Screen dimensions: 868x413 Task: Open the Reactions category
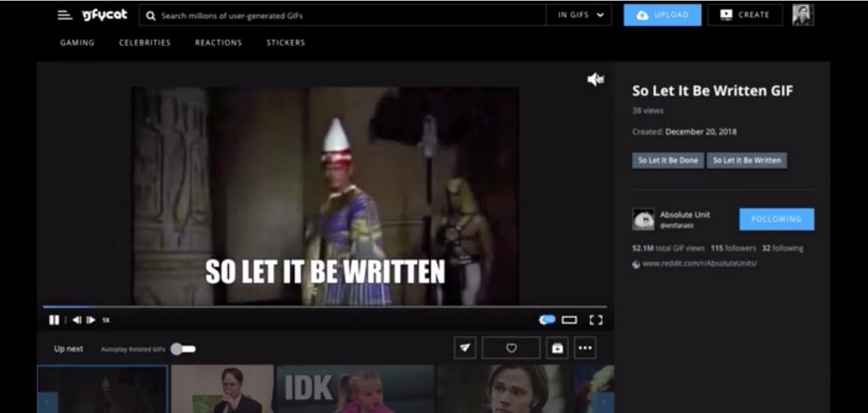[218, 43]
